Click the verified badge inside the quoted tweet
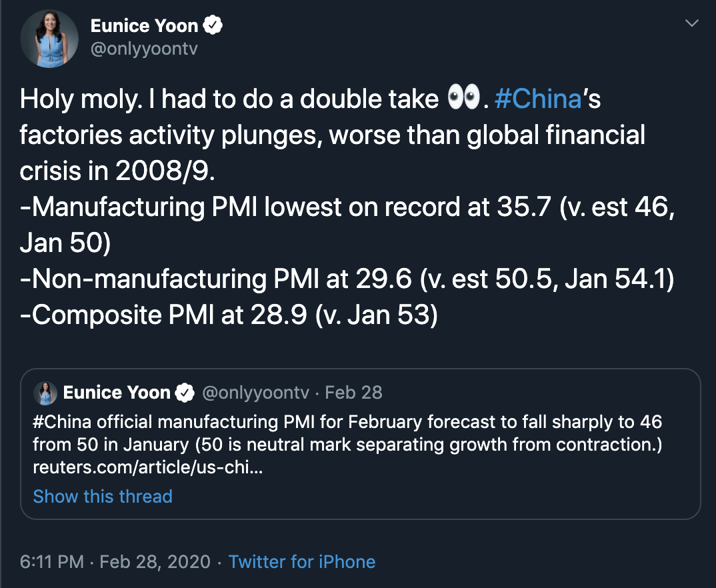Viewport: 716px width, 588px height. (x=184, y=393)
